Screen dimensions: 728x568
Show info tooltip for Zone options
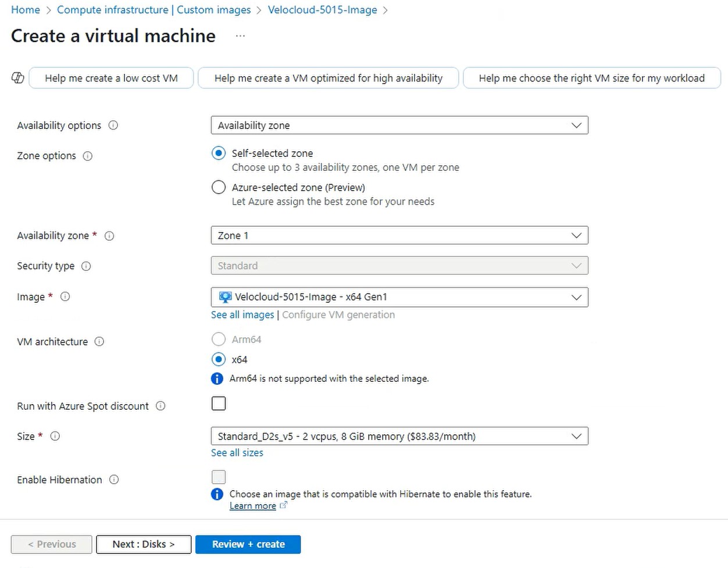[x=88, y=156]
